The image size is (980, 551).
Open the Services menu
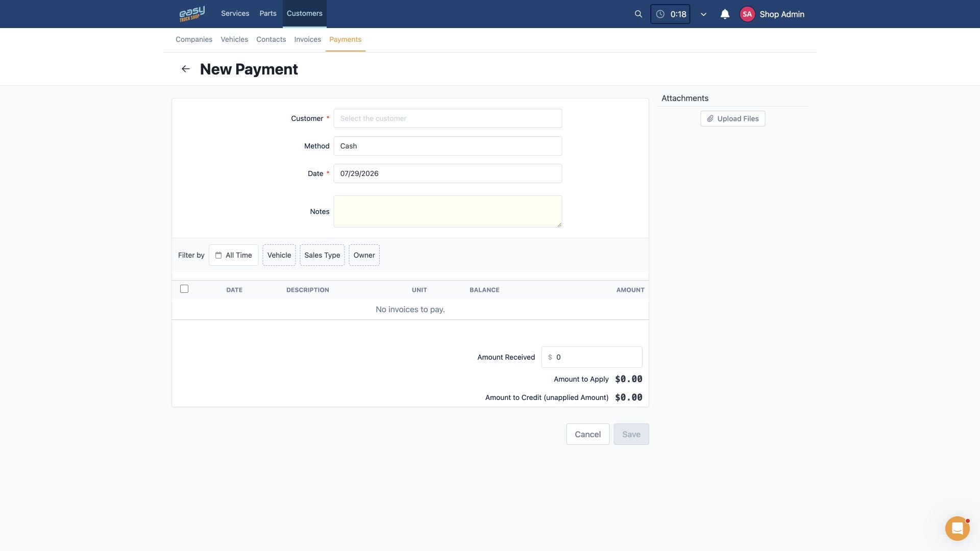coord(235,13)
